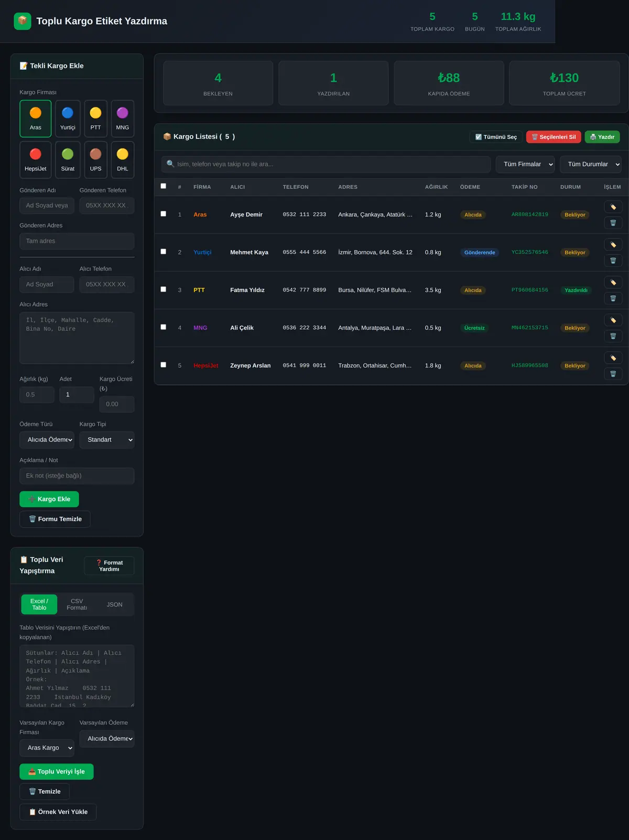This screenshot has height=840, width=629.
Task: Check the Zeynep Arslan row checkbox
Action: pos(164,365)
